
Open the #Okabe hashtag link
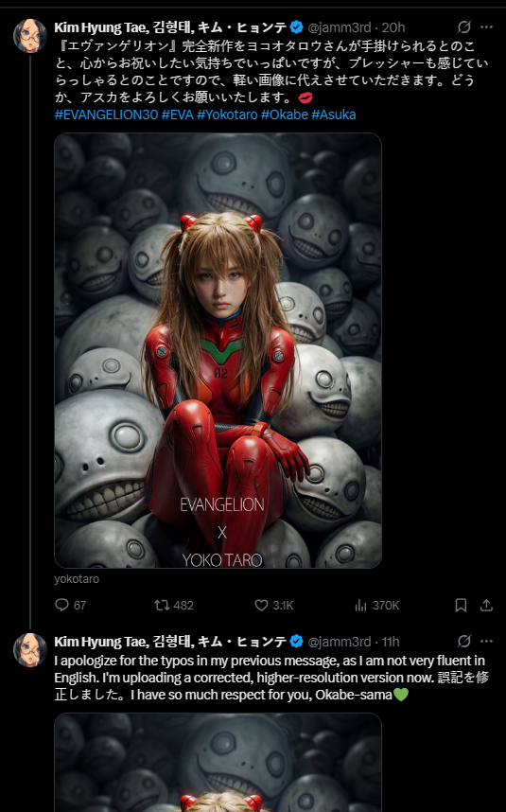(x=284, y=115)
